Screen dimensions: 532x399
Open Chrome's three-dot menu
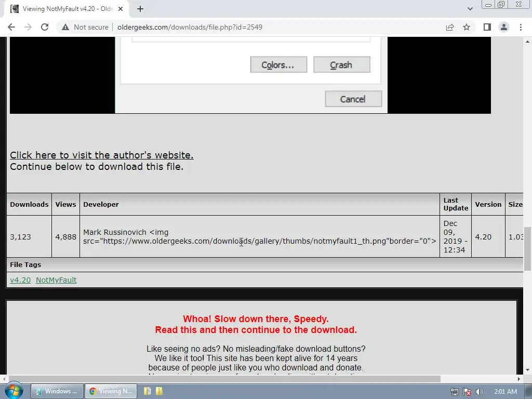pos(521,27)
